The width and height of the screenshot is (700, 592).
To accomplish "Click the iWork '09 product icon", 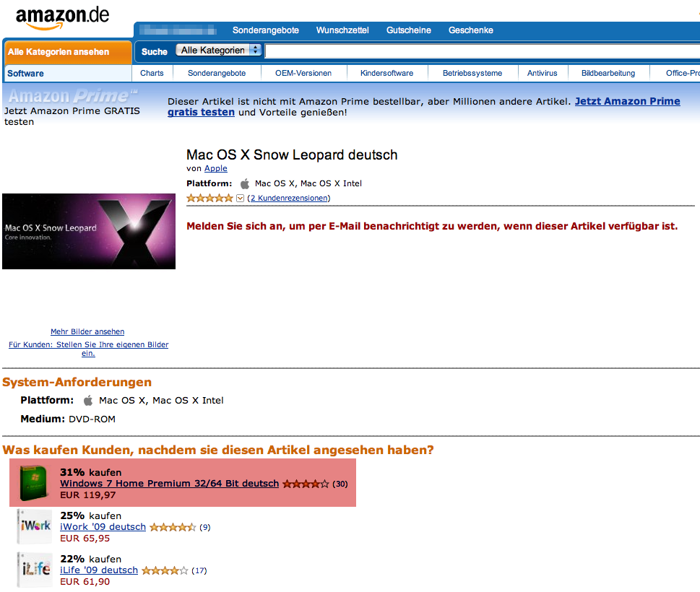I will pyautogui.click(x=35, y=526).
